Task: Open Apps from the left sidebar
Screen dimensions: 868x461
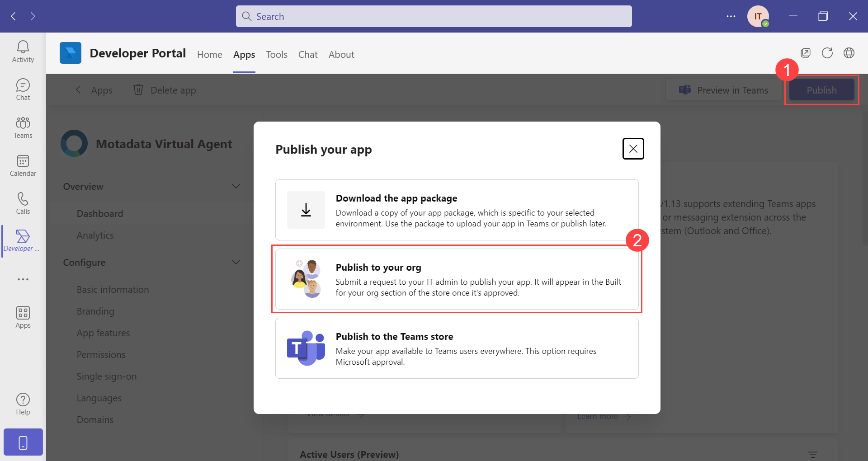Action: [x=23, y=316]
